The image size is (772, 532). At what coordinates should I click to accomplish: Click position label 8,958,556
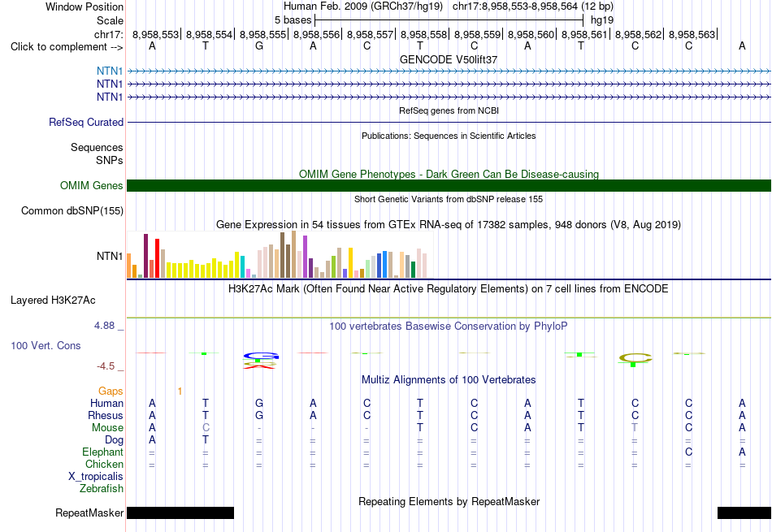317,34
